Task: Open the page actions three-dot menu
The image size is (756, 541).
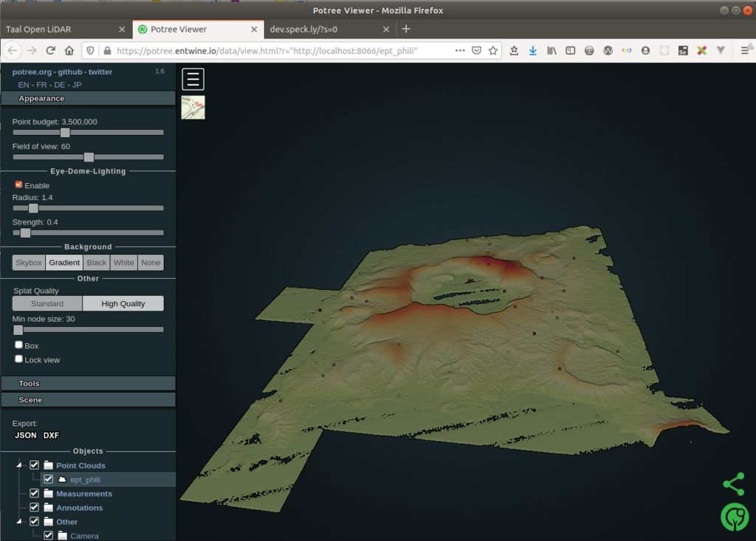Action: point(460,51)
